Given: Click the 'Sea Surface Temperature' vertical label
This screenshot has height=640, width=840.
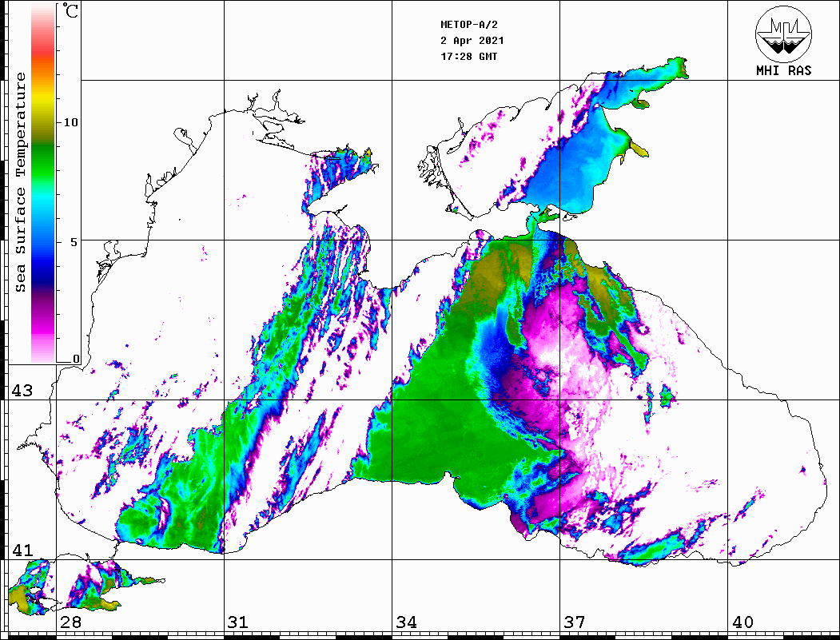Looking at the screenshot, I should (x=20, y=182).
